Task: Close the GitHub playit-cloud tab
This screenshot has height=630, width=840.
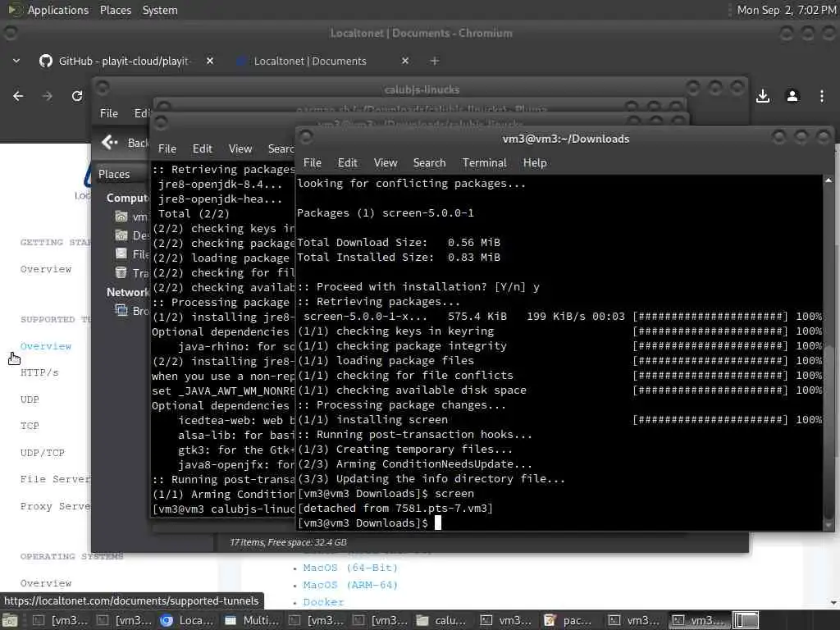Action: pyautogui.click(x=210, y=61)
